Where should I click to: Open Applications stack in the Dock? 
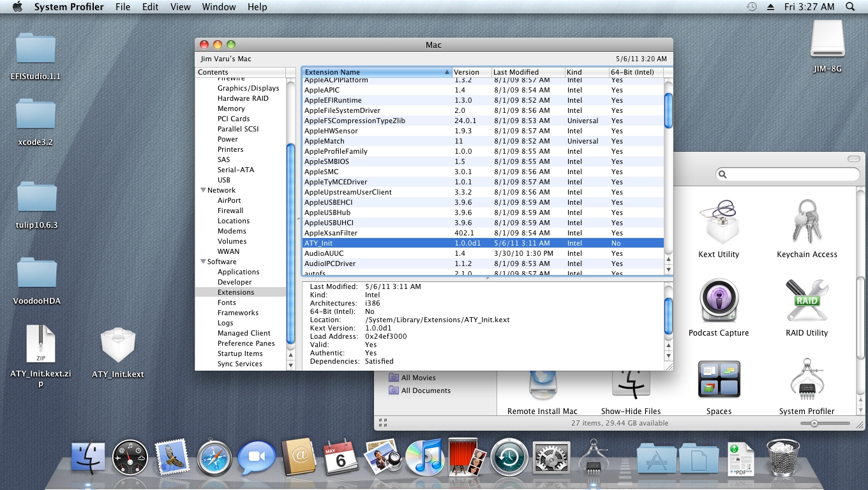click(x=656, y=458)
